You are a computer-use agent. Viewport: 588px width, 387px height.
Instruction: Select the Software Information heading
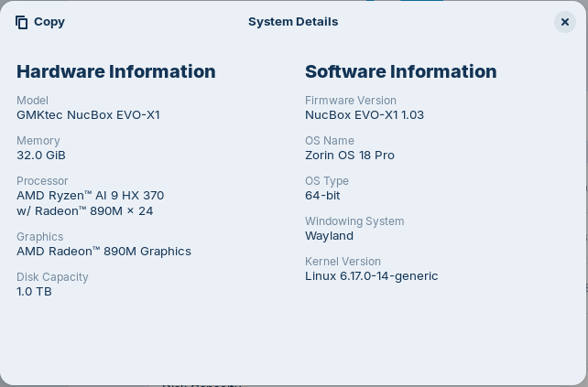(x=400, y=71)
